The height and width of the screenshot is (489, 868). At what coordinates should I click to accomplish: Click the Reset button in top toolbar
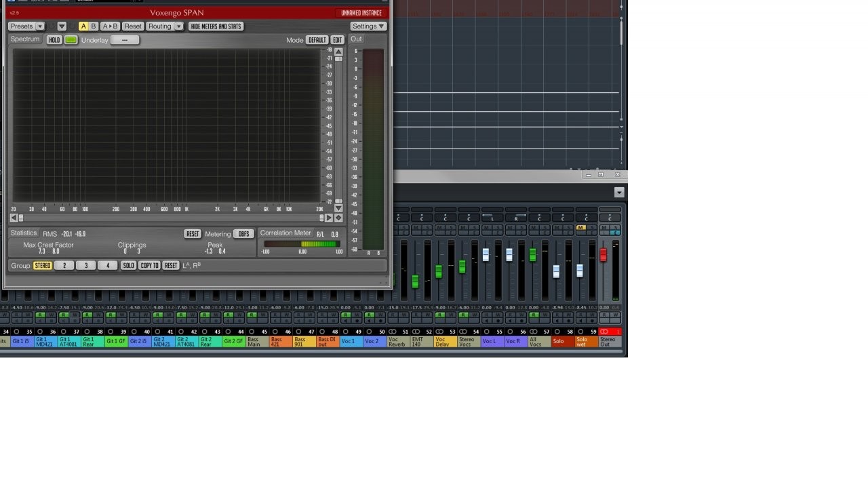pyautogui.click(x=133, y=26)
